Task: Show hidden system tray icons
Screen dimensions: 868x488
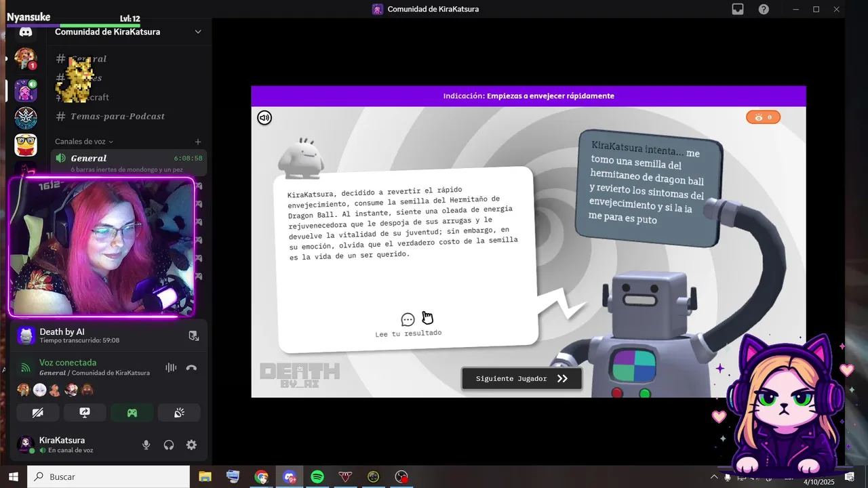Action: point(714,476)
